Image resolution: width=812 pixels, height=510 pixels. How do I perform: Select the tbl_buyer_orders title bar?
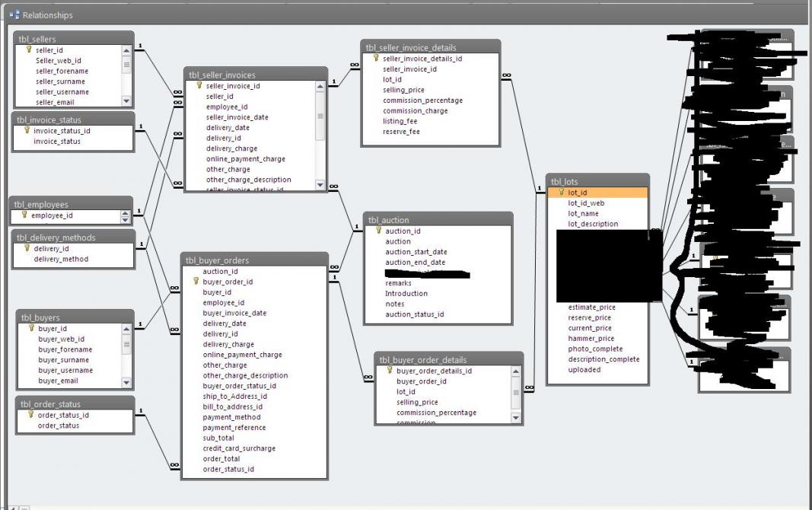[254, 260]
